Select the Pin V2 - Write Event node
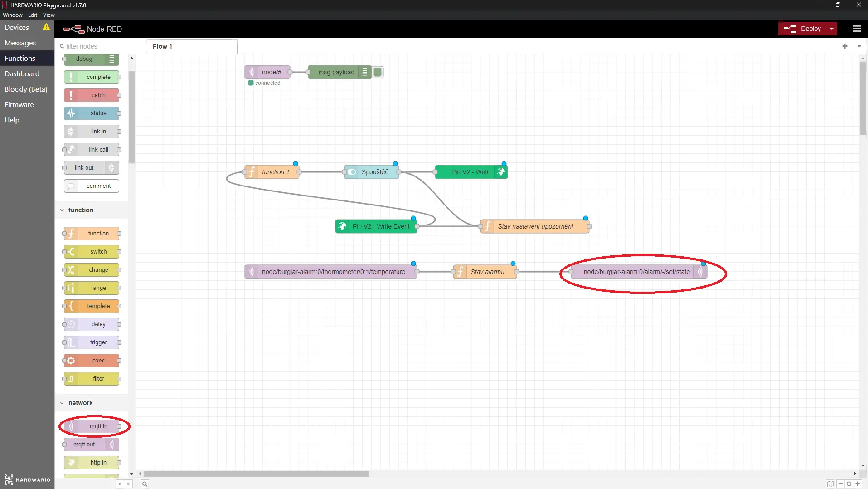868x489 pixels. point(376,226)
